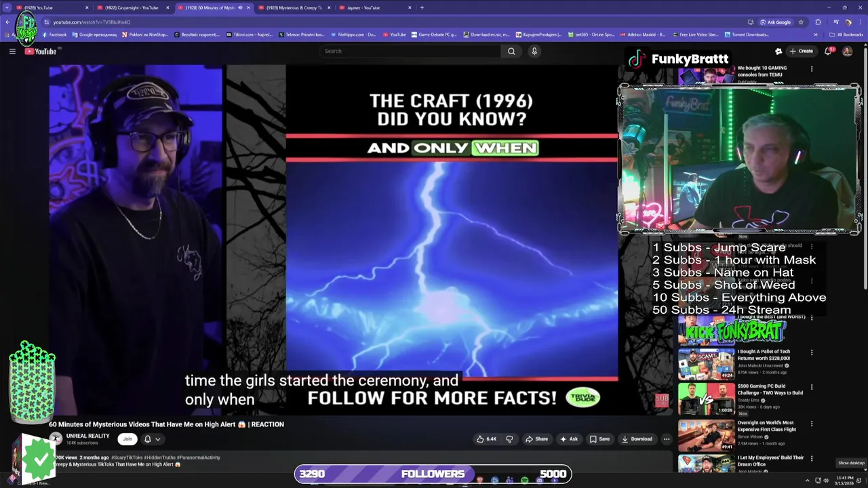Download the video
The width and height of the screenshot is (868, 488).
(637, 439)
